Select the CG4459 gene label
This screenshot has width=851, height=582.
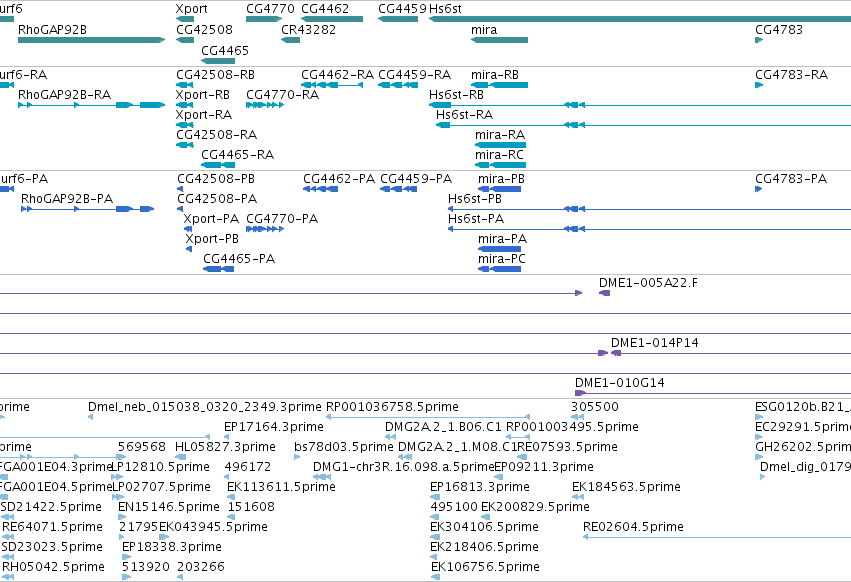tap(402, 9)
